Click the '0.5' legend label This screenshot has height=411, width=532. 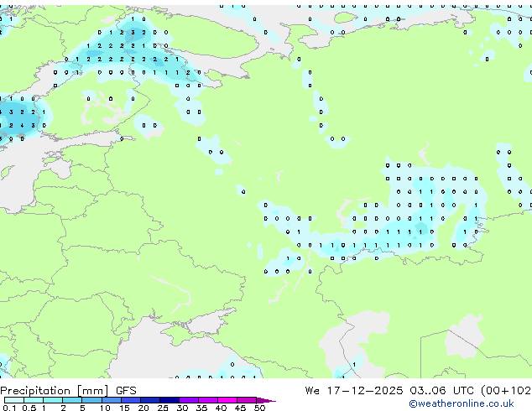29,408
